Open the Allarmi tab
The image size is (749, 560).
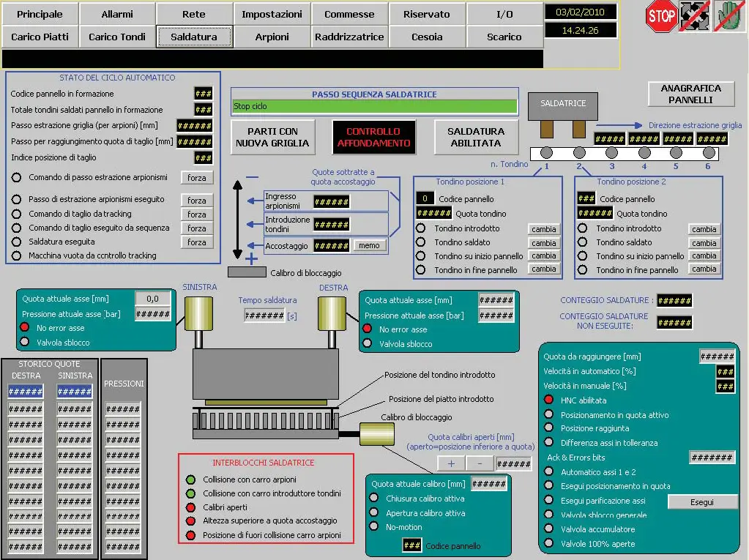coord(117,15)
